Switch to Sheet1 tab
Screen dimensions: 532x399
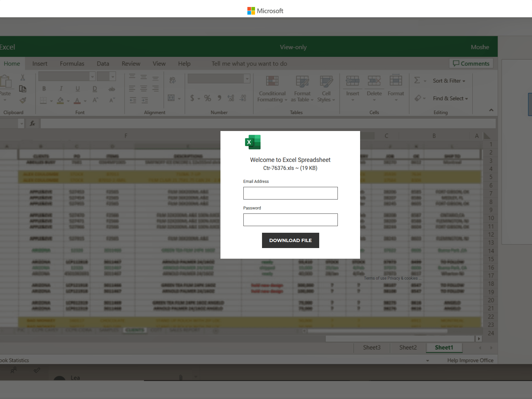click(444, 347)
